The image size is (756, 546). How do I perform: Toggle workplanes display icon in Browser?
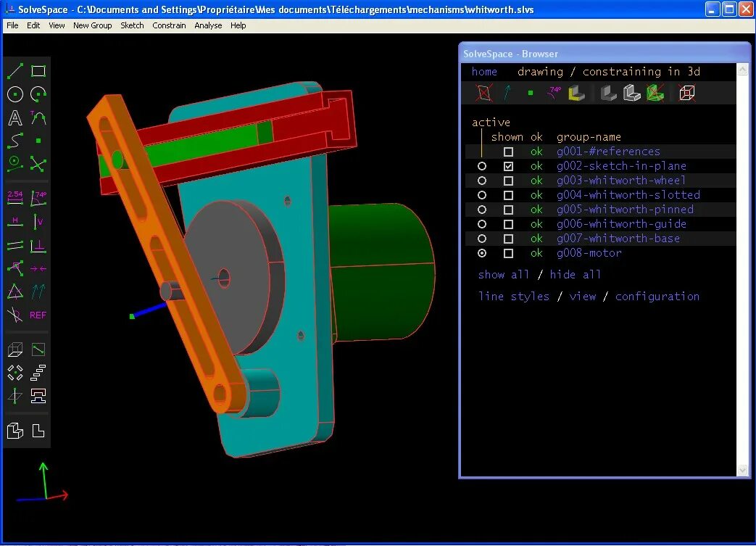click(x=484, y=93)
